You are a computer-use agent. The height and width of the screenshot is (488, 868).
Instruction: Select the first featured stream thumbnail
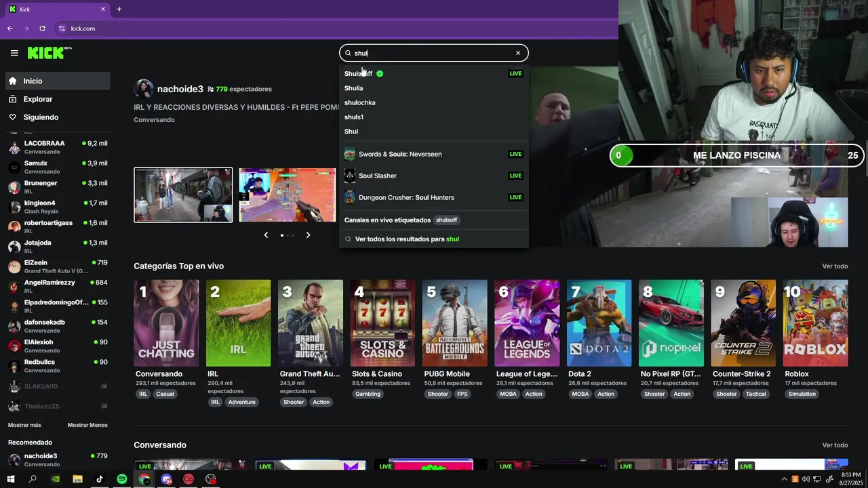pyautogui.click(x=183, y=195)
